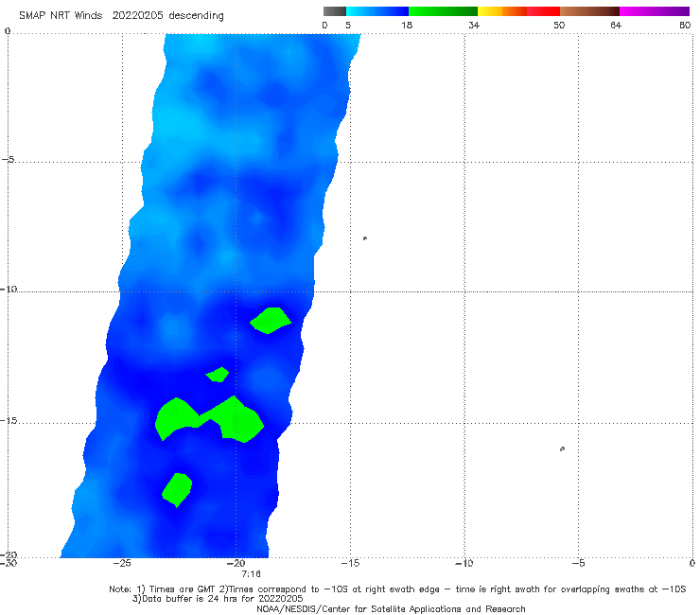Image resolution: width=700 pixels, height=615 pixels.
Task: Click the colorbar label '50'
Action: click(x=559, y=25)
